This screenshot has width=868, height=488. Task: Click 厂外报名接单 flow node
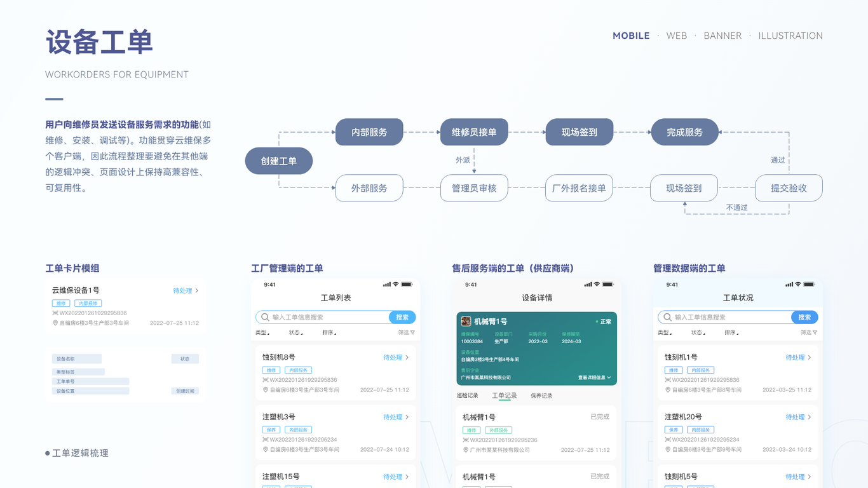[x=579, y=188]
